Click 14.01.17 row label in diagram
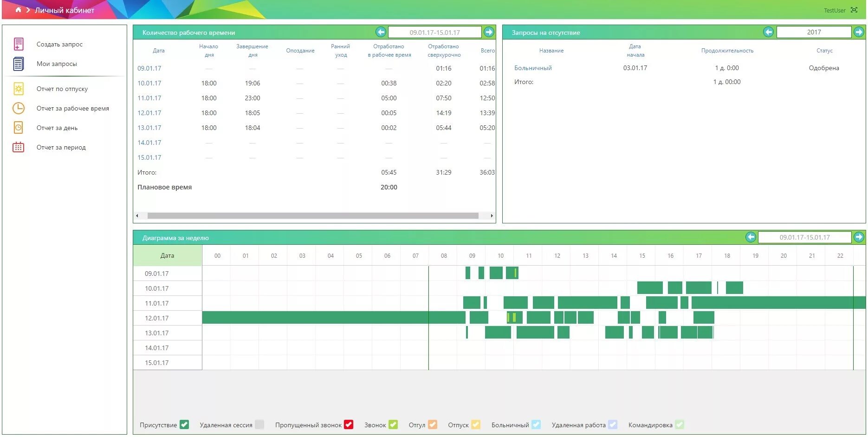The image size is (868, 437). (156, 348)
